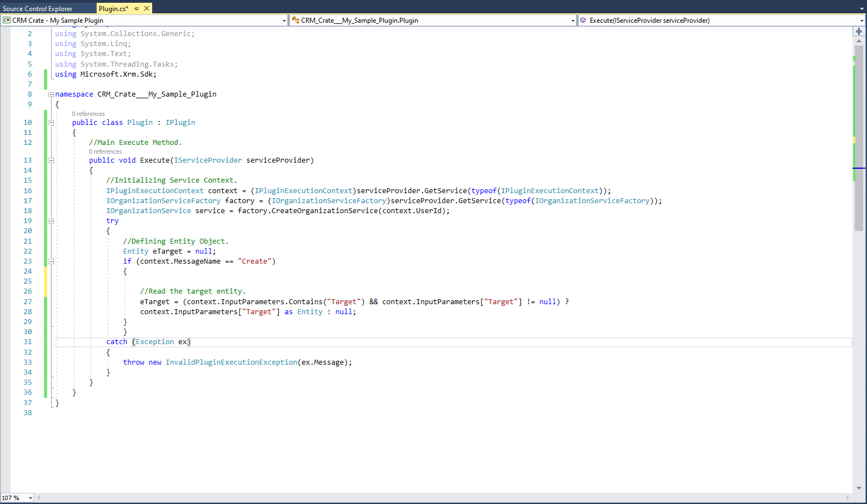Collapse the CRM_Crate___My_Sample_Plugin namespace

(x=51, y=94)
